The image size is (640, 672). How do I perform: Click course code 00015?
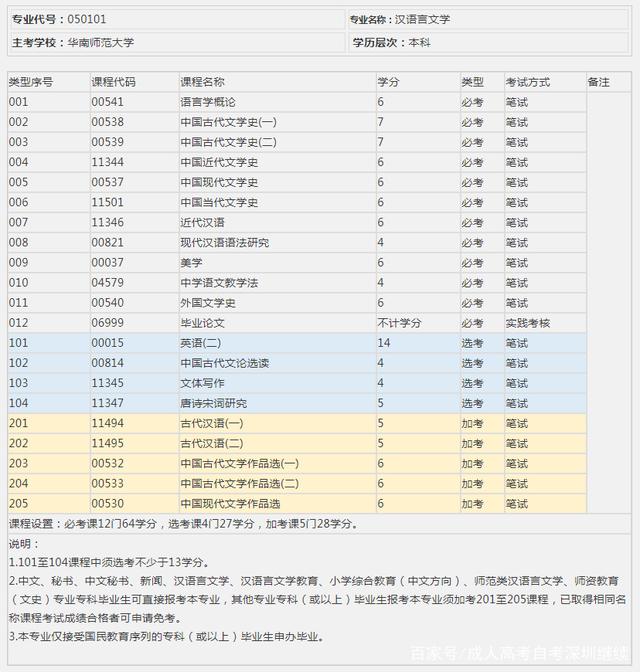click(x=107, y=343)
